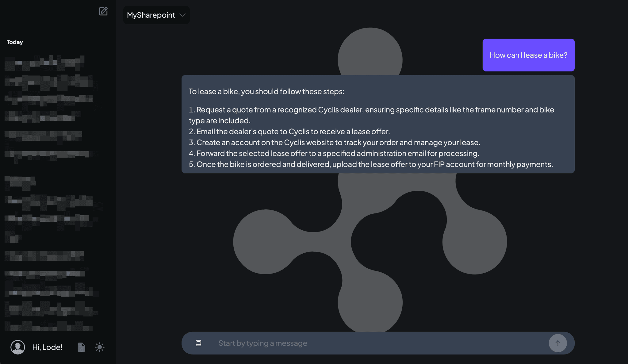The width and height of the screenshot is (628, 364).
Task: Toggle light mode with the sun icon
Action: (100, 347)
